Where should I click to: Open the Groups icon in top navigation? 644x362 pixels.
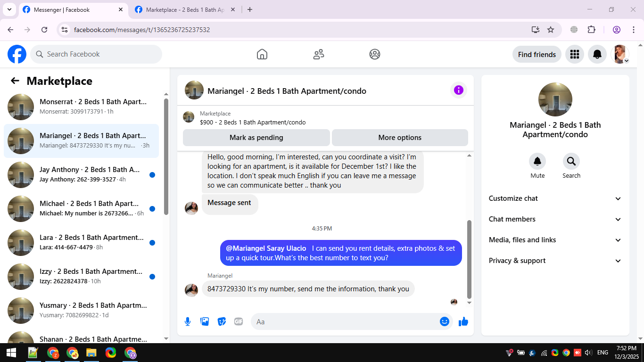(375, 54)
